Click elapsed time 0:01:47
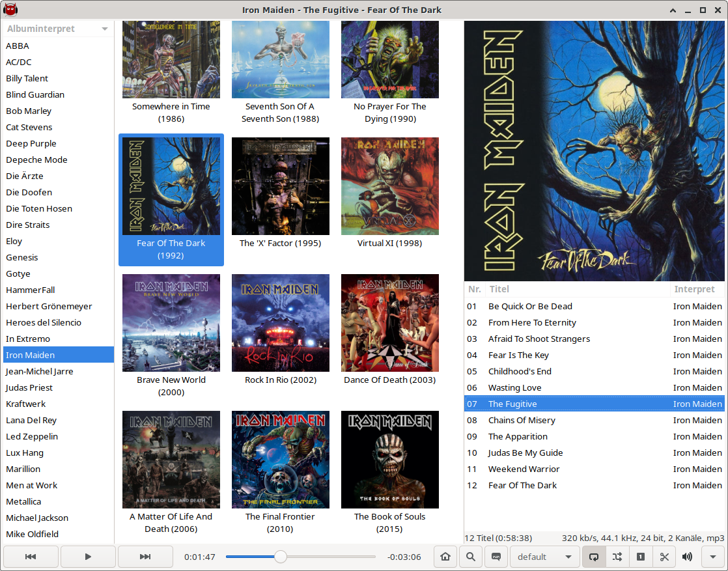 click(200, 557)
